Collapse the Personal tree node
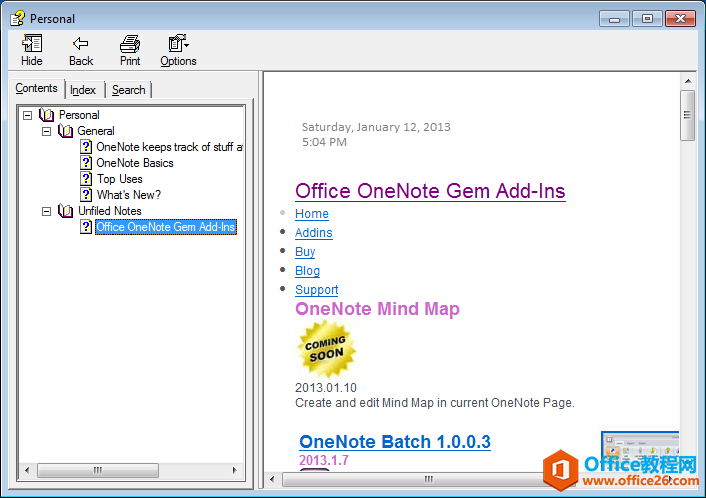This screenshot has width=706, height=498. [x=28, y=115]
